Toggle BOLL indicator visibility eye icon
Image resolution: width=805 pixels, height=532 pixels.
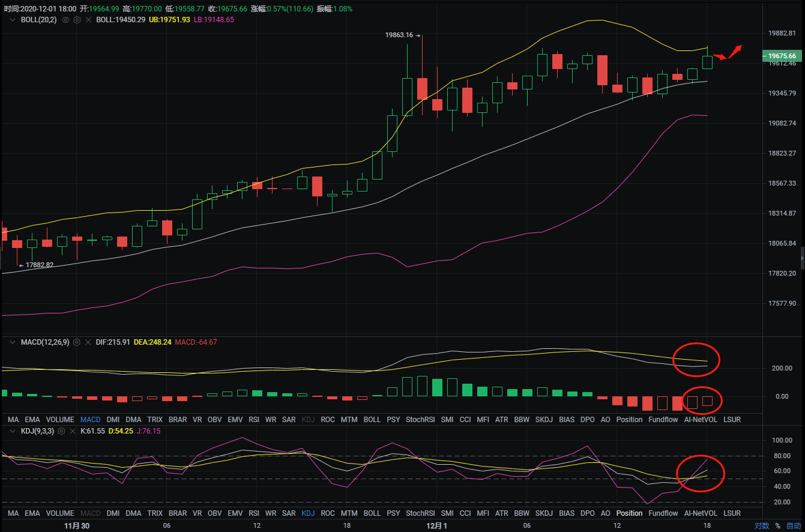pyautogui.click(x=65, y=20)
